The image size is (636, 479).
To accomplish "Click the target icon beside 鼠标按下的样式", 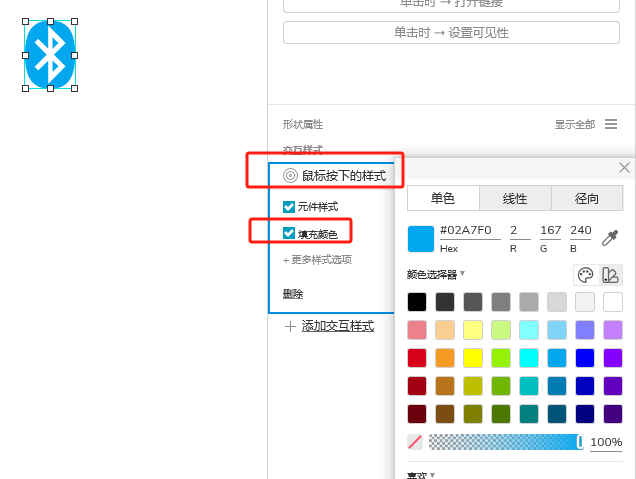I will 290,176.
